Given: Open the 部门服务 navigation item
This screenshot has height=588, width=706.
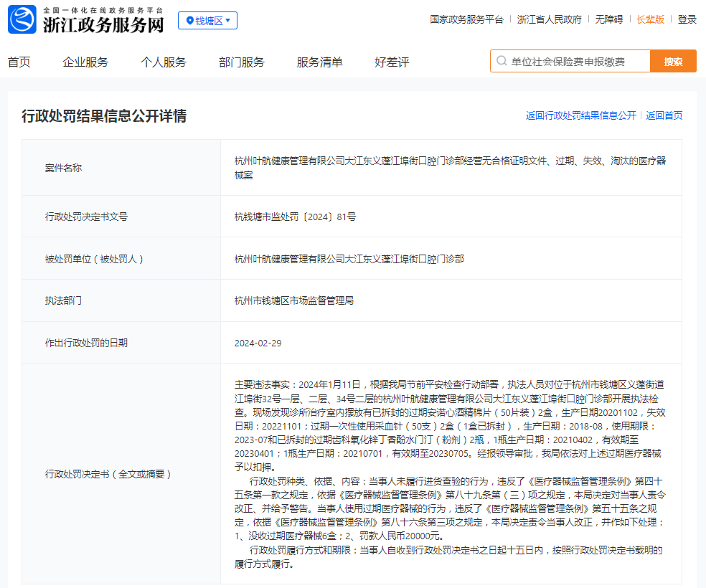Looking at the screenshot, I should tap(242, 62).
